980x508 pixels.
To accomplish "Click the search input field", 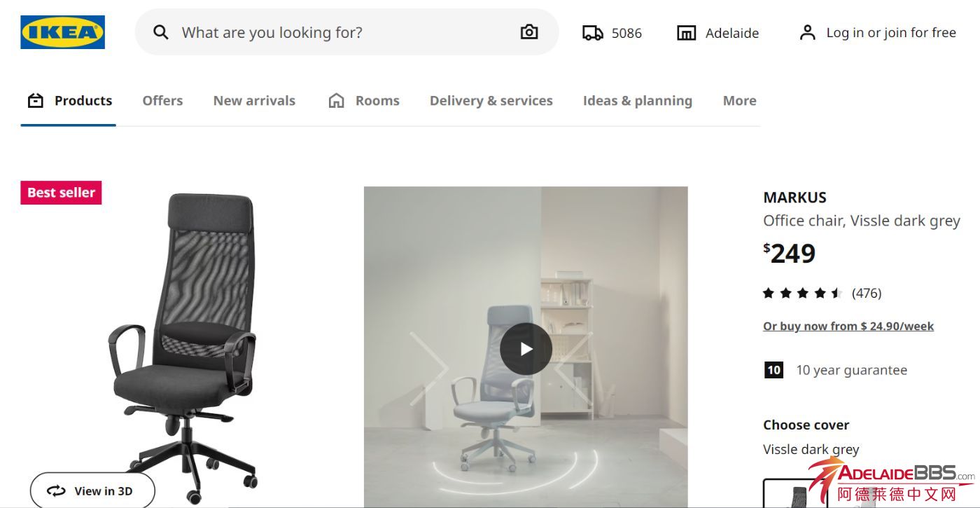I will coord(343,32).
